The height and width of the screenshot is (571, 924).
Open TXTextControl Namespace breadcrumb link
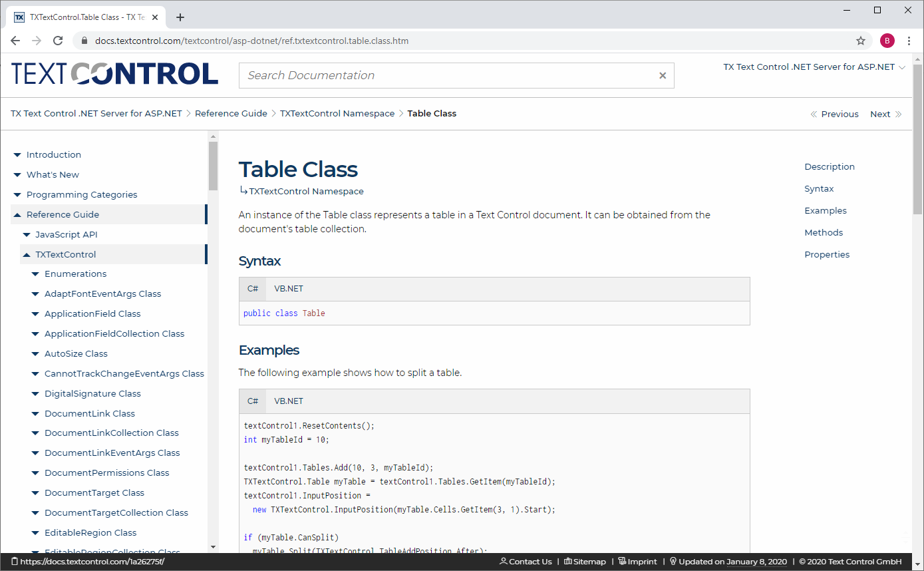click(337, 114)
